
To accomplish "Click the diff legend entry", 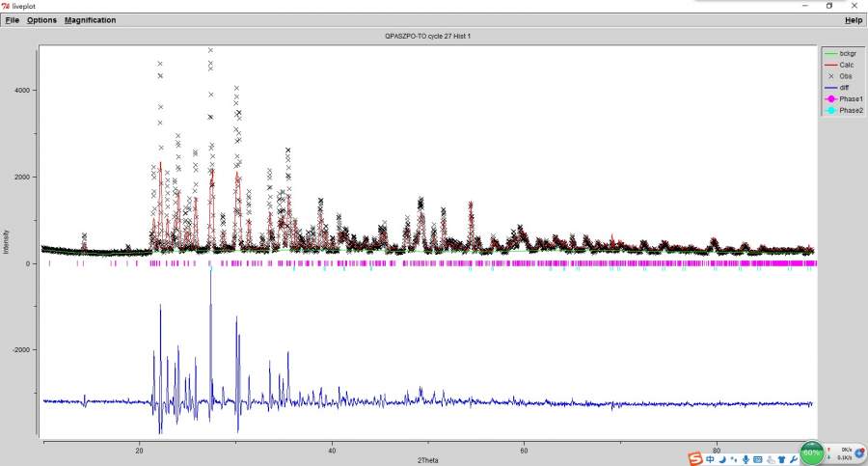I will pos(843,88).
